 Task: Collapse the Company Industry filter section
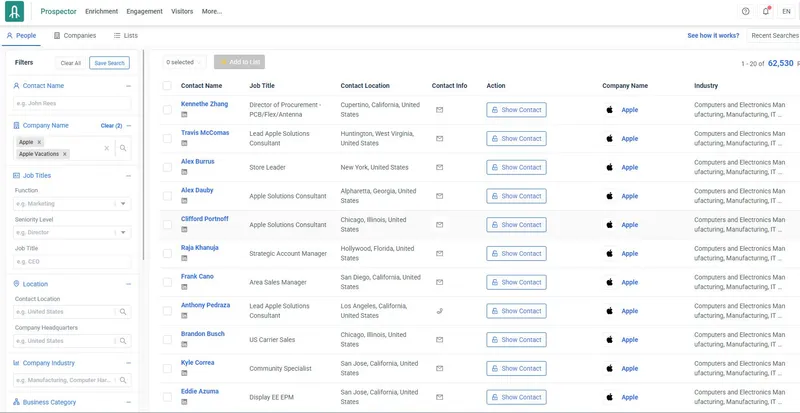129,363
